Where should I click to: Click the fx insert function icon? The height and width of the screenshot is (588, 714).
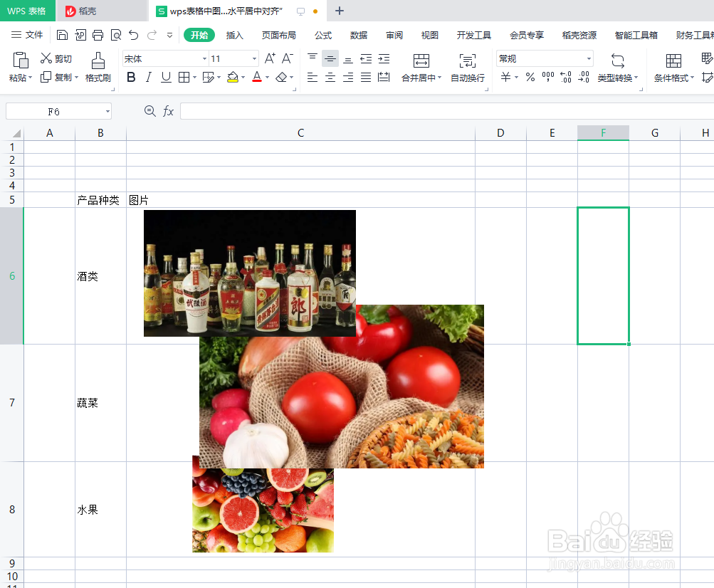(x=169, y=111)
